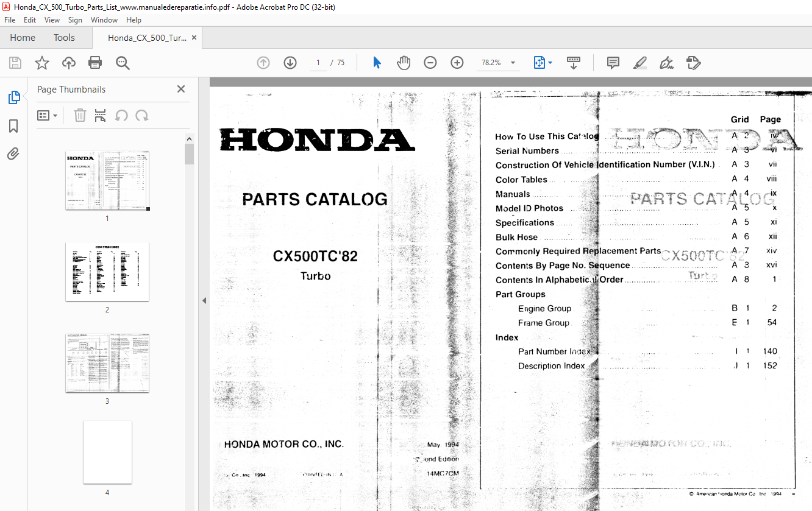Open the Sign document pen tool
Image resolution: width=812 pixels, height=511 pixels.
pos(666,63)
